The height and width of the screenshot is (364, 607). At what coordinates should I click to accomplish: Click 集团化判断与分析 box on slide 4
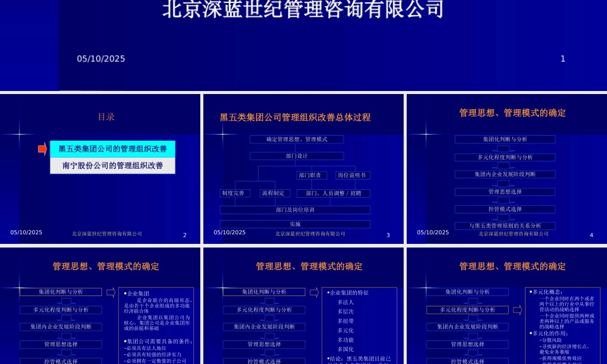pyautogui.click(x=505, y=140)
